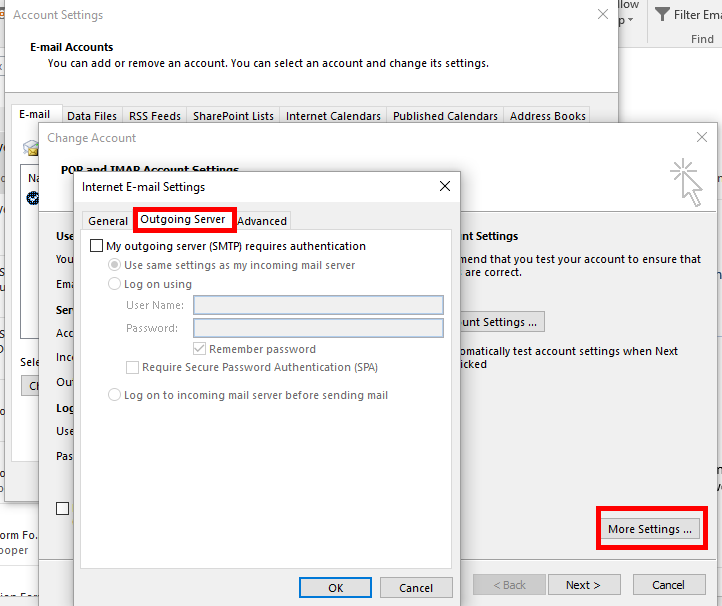Image resolution: width=722 pixels, height=606 pixels.
Task: Select the default account check icon
Action: tap(33, 198)
